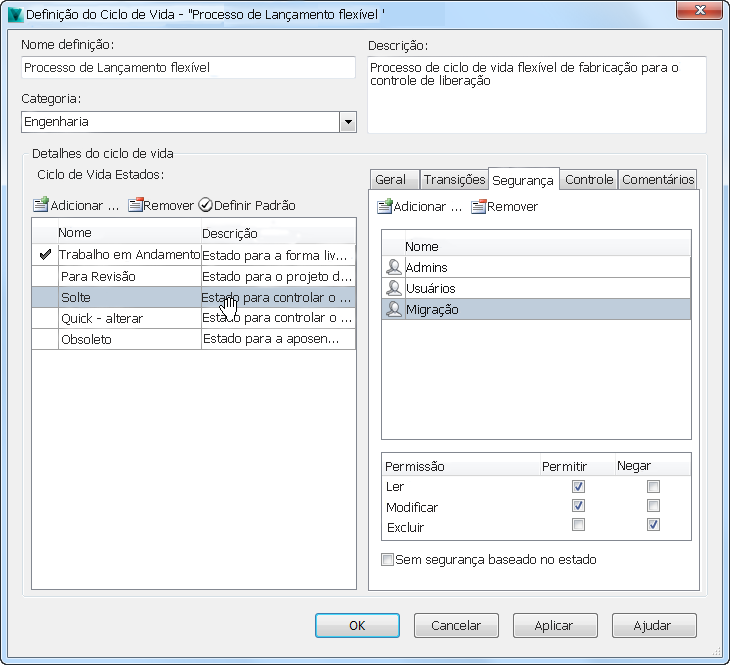Viewport: 730px width, 665px height.
Task: Click the Aplicar button
Action: pos(555,625)
